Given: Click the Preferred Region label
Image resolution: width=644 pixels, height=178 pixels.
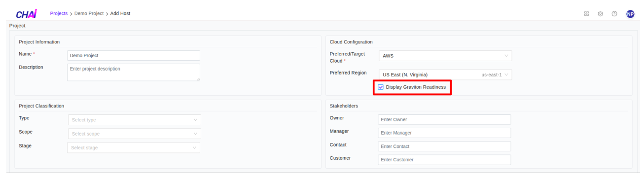Looking at the screenshot, I should [348, 72].
